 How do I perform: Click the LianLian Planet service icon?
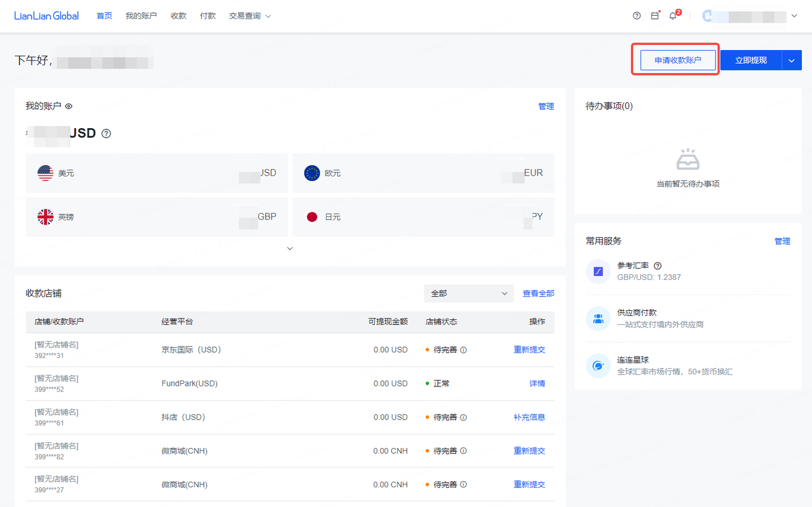[x=598, y=365]
